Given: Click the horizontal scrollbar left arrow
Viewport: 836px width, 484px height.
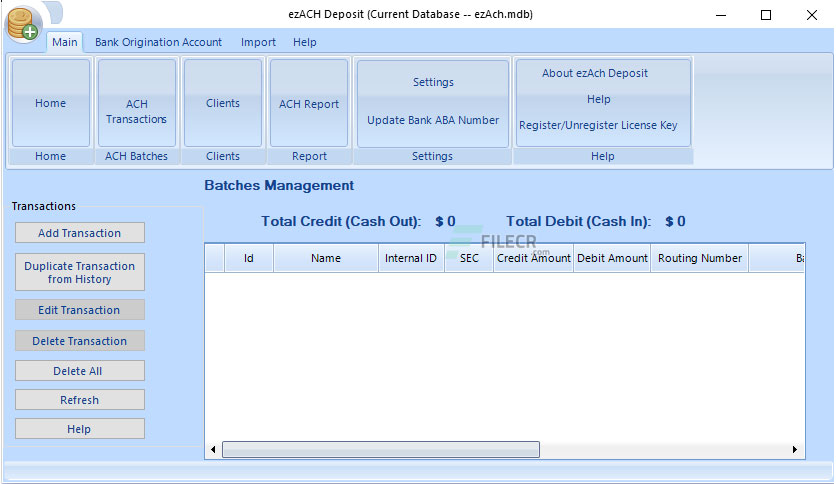Looking at the screenshot, I should coord(213,449).
